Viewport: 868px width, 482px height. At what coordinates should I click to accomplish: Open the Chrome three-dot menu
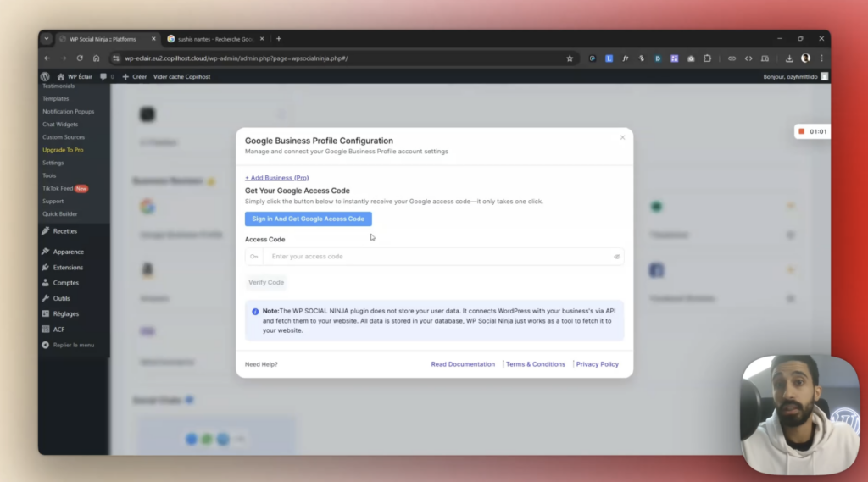point(821,58)
